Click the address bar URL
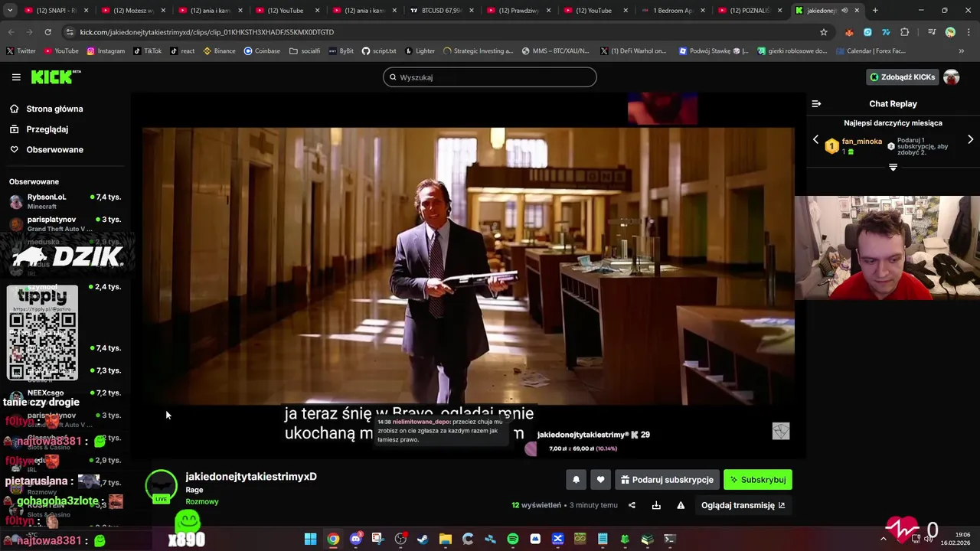This screenshot has width=980, height=551. (x=207, y=32)
